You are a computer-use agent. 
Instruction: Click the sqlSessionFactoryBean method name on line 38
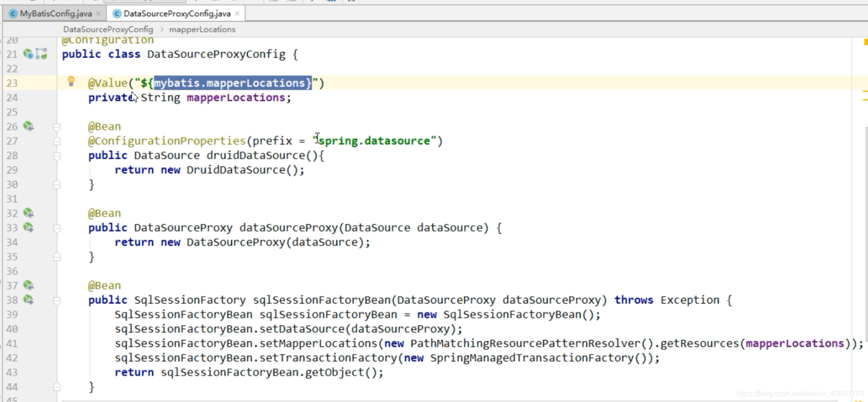pos(321,300)
